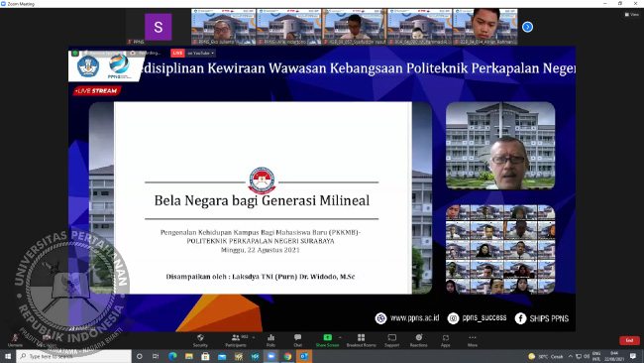
Task: Select the purple S participant thumbnail
Action: pyautogui.click(x=159, y=27)
